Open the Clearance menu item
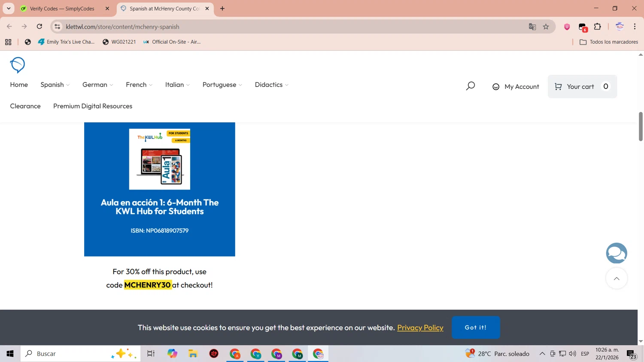This screenshot has width=644, height=362. (25, 106)
